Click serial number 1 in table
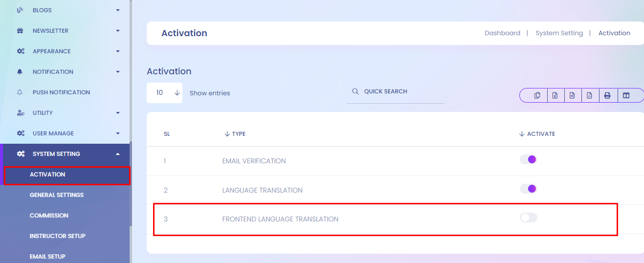 (165, 161)
